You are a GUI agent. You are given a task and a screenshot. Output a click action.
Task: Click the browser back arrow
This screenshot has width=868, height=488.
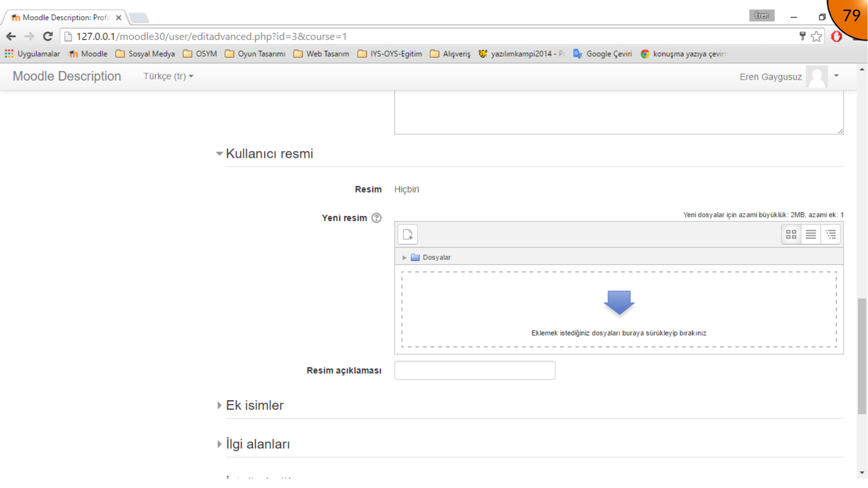click(11, 37)
